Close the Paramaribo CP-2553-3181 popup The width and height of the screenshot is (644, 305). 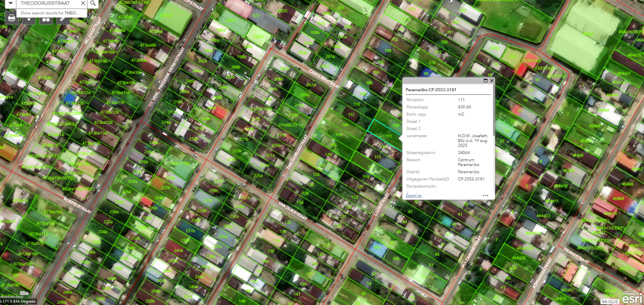pos(492,80)
